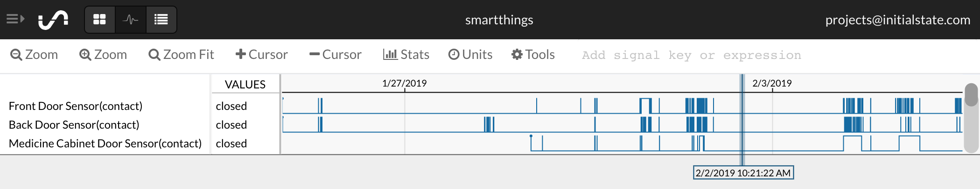The height and width of the screenshot is (189, 980).
Task: Open the Tools menu
Action: coord(533,55)
